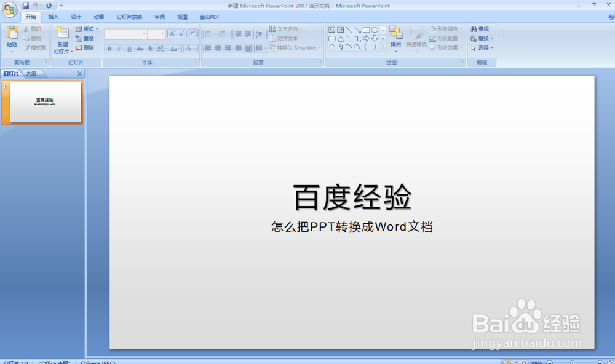The image size is (615, 364).
Task: Select the text box shape icon
Action: 332,30
